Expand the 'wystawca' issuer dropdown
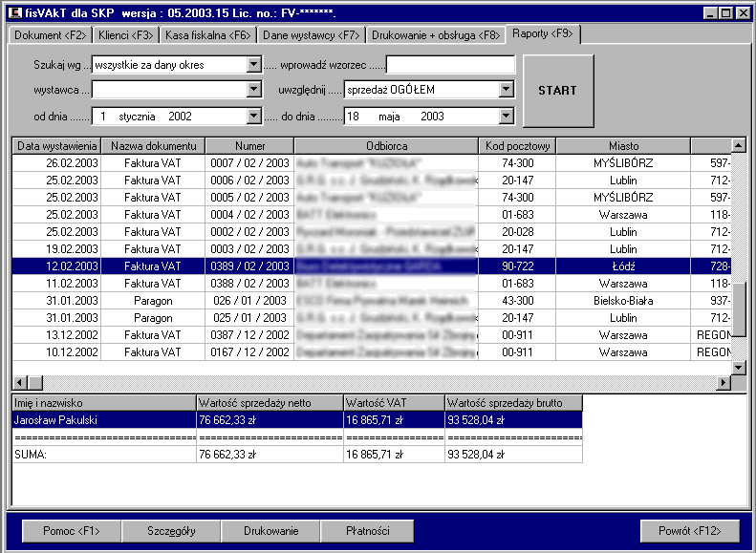Viewport: 756px width, 553px height. coord(253,90)
